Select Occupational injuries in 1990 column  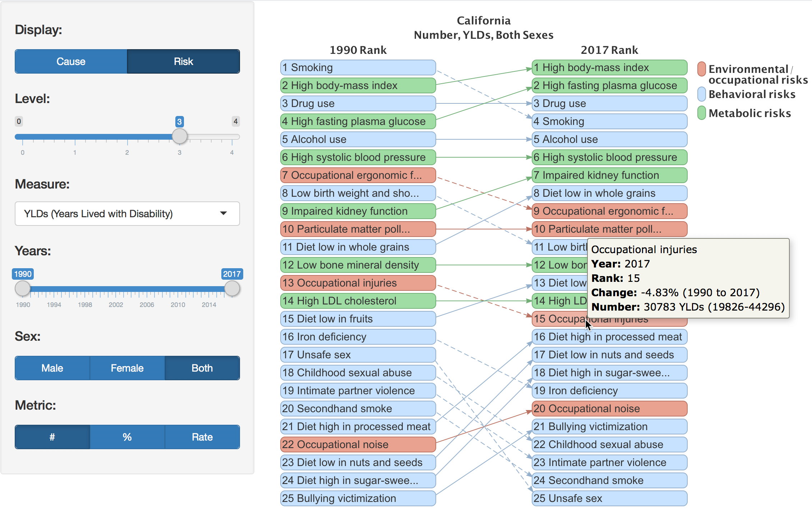point(357,283)
